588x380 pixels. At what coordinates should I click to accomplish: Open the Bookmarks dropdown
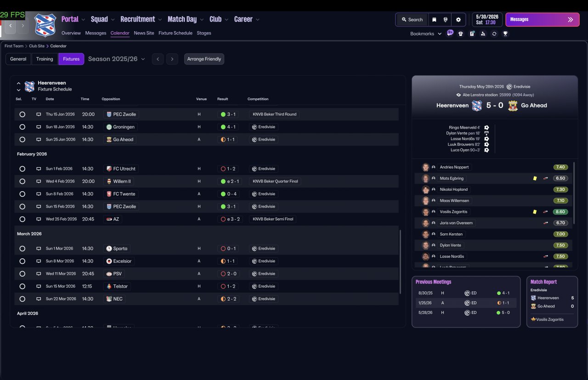[x=426, y=34]
